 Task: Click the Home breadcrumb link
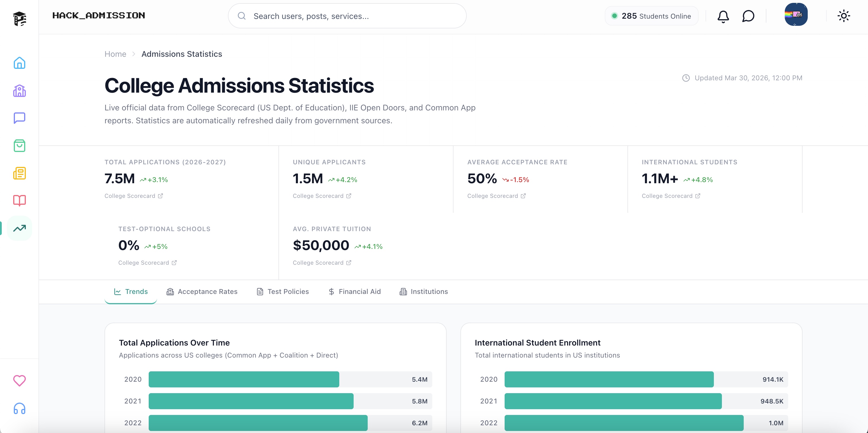point(115,54)
